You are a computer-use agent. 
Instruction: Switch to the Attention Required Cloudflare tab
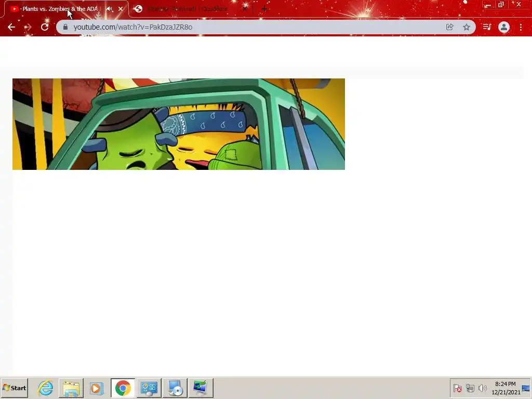(x=192, y=9)
